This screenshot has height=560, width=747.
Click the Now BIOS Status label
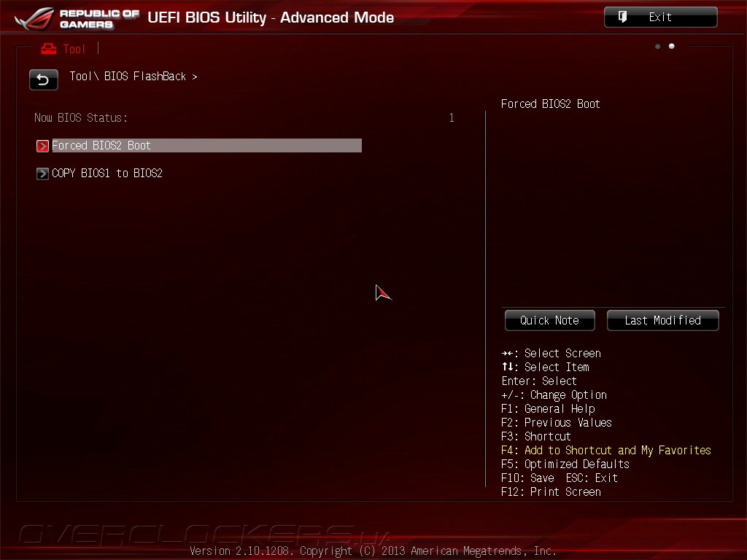81,117
